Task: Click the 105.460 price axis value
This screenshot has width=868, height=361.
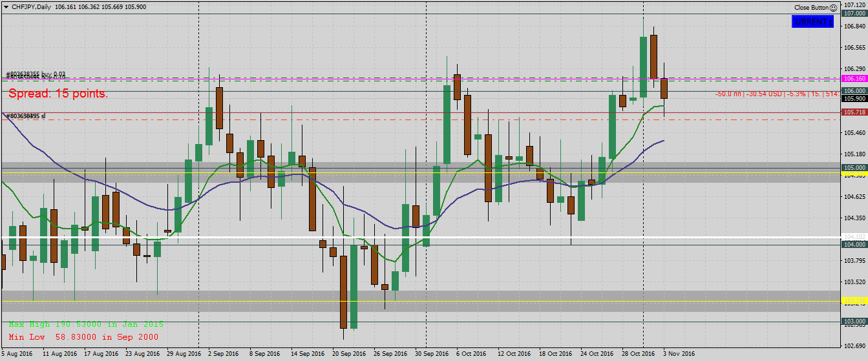Action: click(x=855, y=133)
